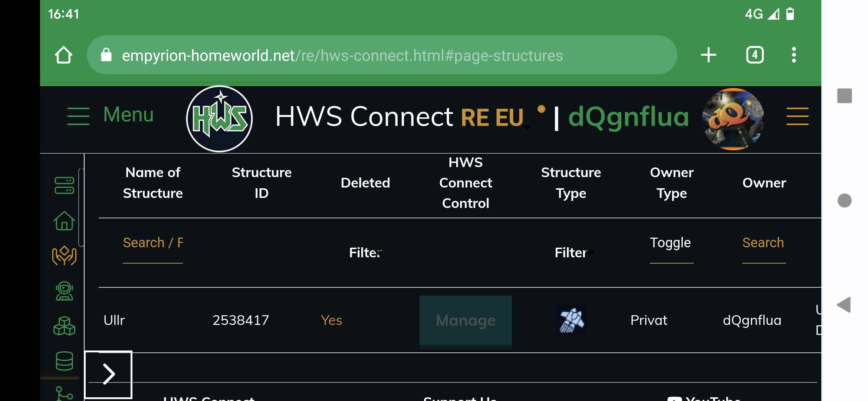Open the hands-with-diamond sidebar icon
Viewport: 868px width, 401px height.
64,255
